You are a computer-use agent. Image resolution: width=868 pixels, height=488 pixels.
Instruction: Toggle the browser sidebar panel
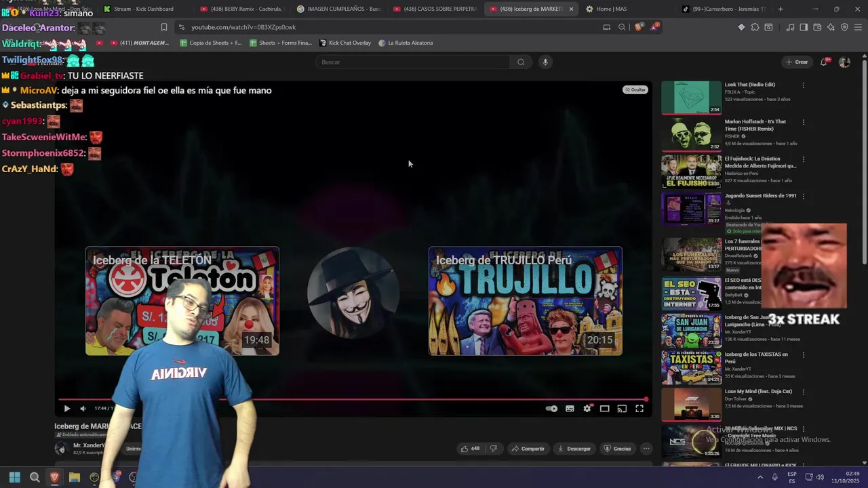click(x=804, y=27)
